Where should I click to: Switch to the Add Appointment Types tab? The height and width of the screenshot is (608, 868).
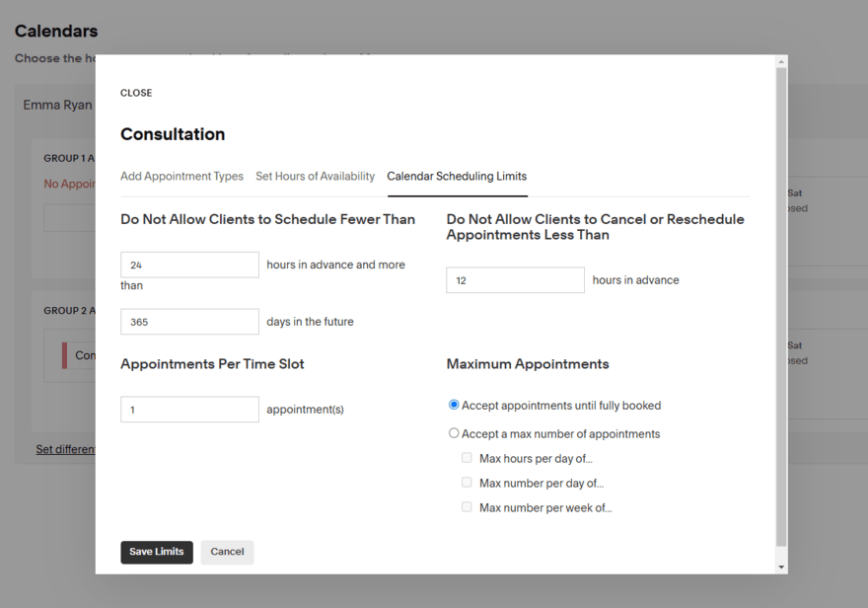[181, 176]
